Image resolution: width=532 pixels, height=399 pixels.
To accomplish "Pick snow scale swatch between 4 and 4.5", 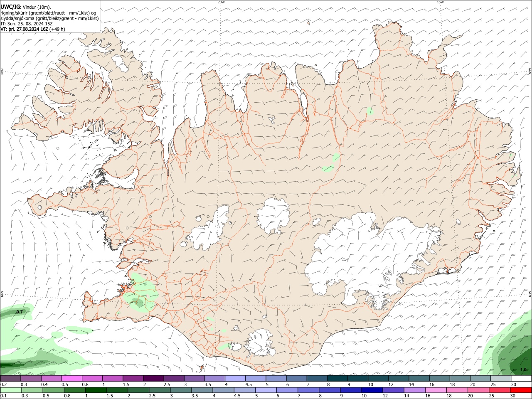I will tap(235, 378).
